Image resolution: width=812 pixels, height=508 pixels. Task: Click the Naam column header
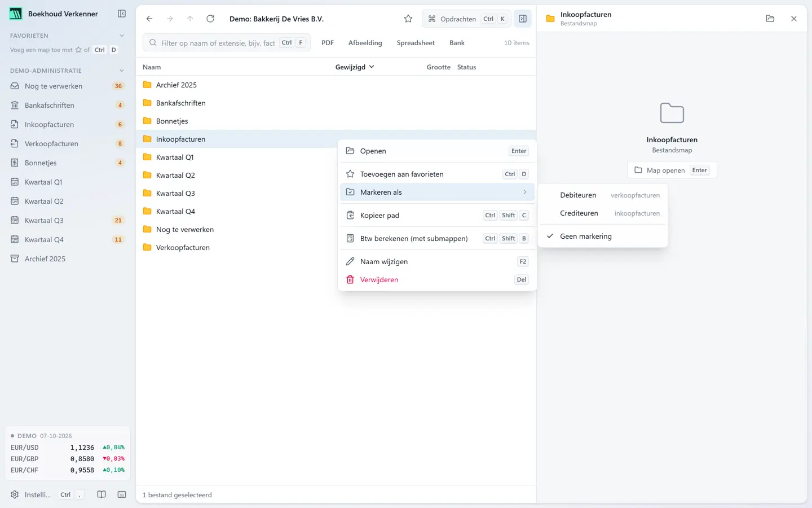point(152,67)
